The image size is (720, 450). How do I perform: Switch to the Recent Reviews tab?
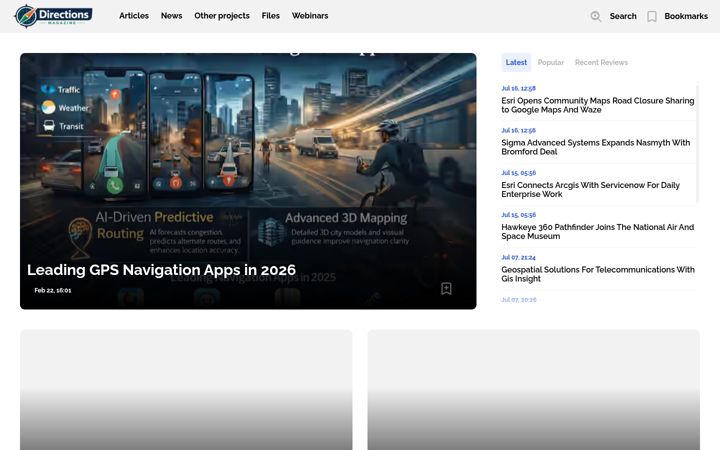pyautogui.click(x=601, y=62)
